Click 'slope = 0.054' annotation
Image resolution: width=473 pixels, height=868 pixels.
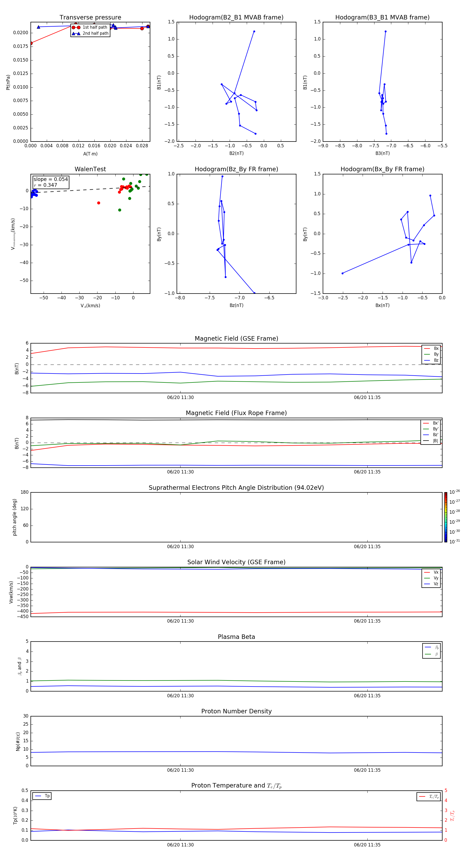[51, 179]
